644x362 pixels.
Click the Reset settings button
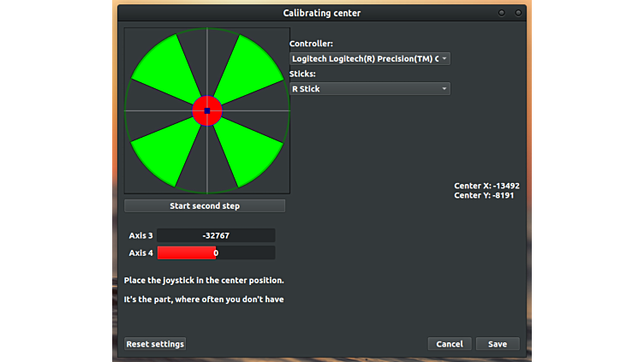pos(155,344)
